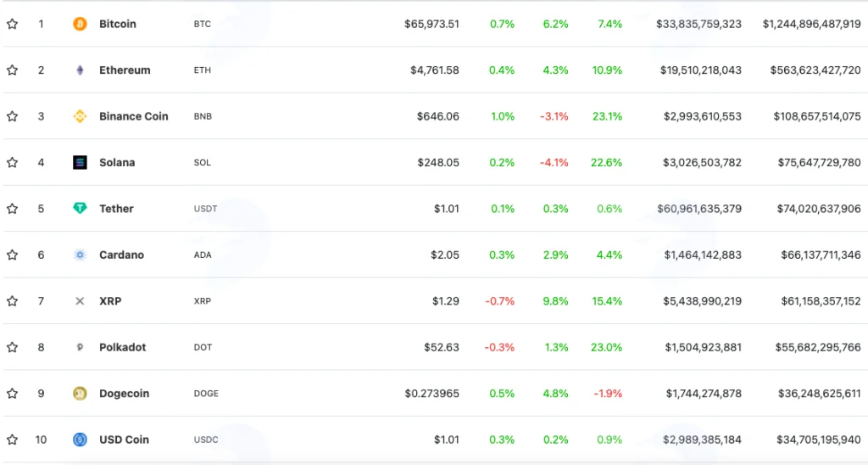Viewport: 868px width, 465px height.
Task: Click the blue USD Coin logo icon
Action: (80, 440)
